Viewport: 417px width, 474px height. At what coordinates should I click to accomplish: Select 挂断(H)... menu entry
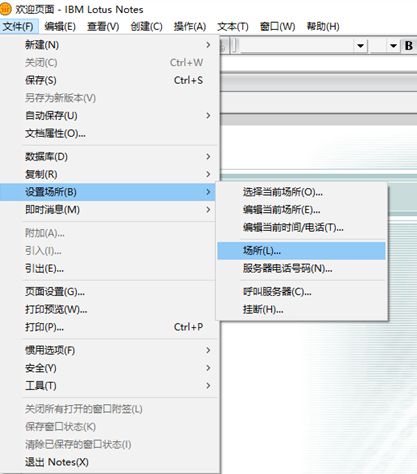pyautogui.click(x=301, y=309)
